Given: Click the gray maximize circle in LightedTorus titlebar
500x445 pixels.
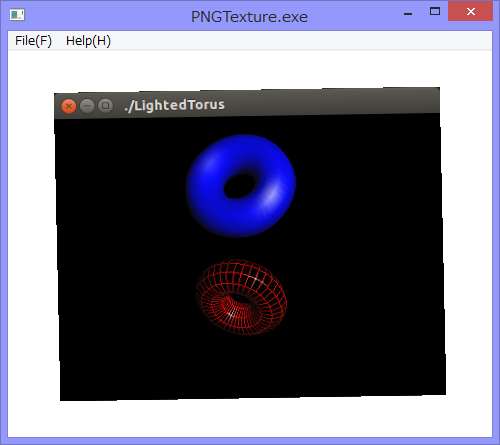Looking at the screenshot, I should tap(106, 106).
